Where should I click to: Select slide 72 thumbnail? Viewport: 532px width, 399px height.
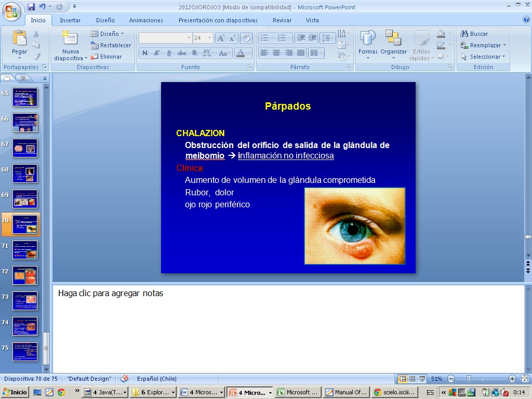pyautogui.click(x=25, y=275)
